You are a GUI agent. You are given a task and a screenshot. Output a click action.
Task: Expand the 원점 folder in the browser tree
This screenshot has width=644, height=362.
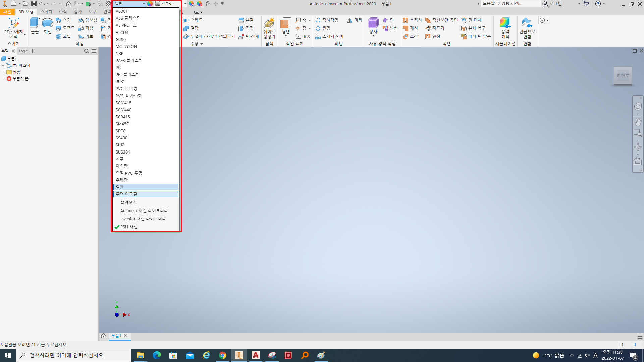[x=3, y=72]
